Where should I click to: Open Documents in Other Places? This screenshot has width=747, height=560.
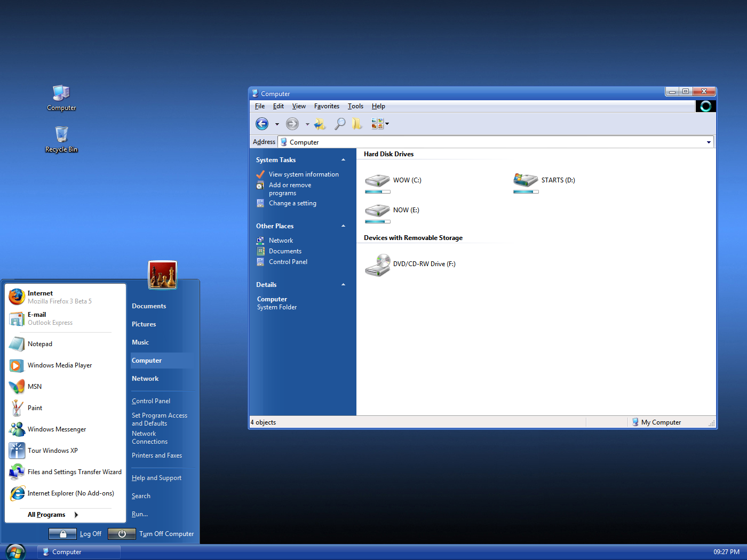click(285, 251)
